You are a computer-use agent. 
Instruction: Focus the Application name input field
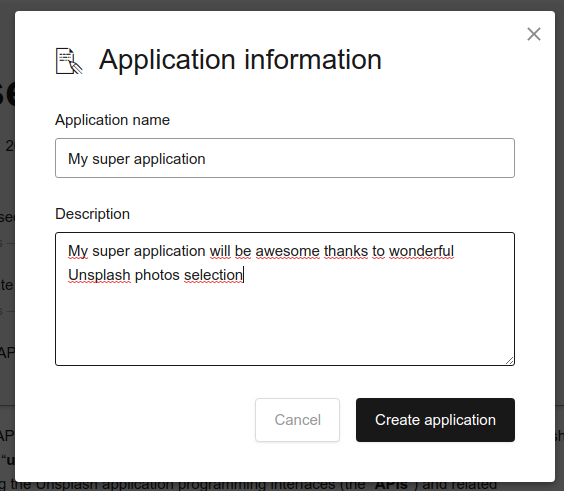tap(285, 158)
